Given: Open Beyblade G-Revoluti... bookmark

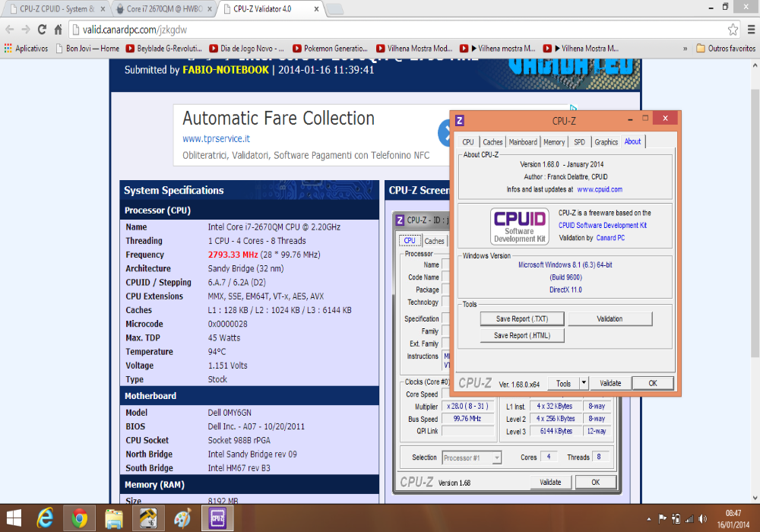Looking at the screenshot, I should tap(164, 49).
